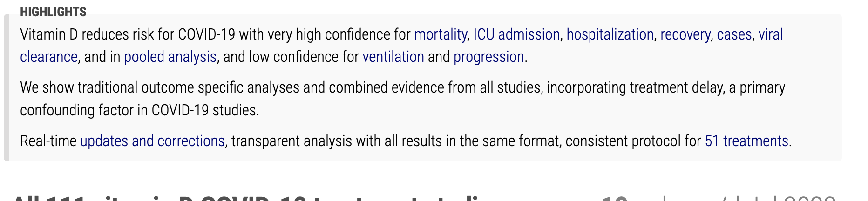Click the 'transparent analysis with all results' text
This screenshot has width=868, height=201.
337,141
